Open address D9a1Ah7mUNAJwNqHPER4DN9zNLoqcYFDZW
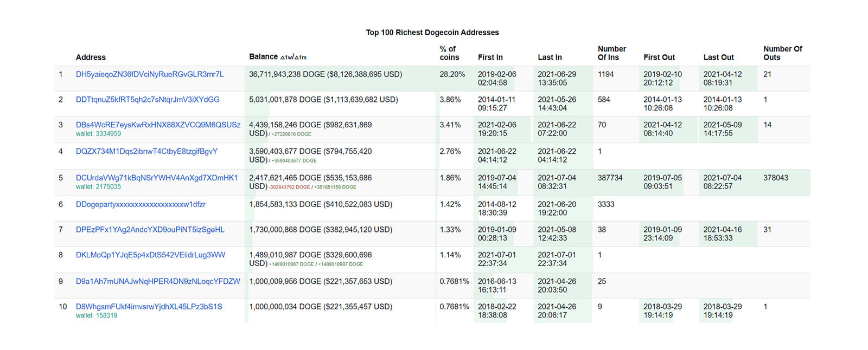The image size is (868, 350). (158, 281)
